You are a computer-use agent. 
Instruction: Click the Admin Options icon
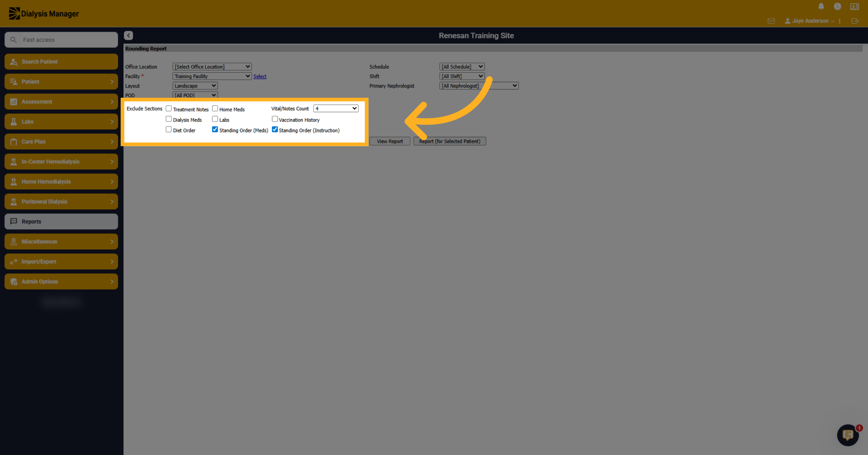(x=14, y=282)
